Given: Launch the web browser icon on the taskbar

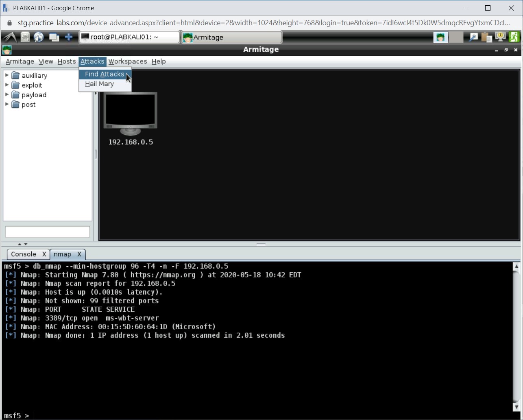Looking at the screenshot, I should (x=39, y=37).
